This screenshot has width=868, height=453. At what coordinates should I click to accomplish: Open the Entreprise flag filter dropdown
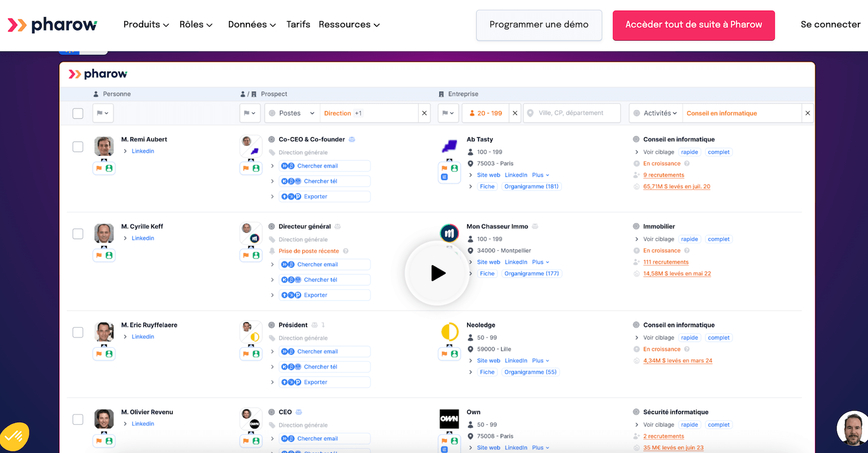[448, 113]
